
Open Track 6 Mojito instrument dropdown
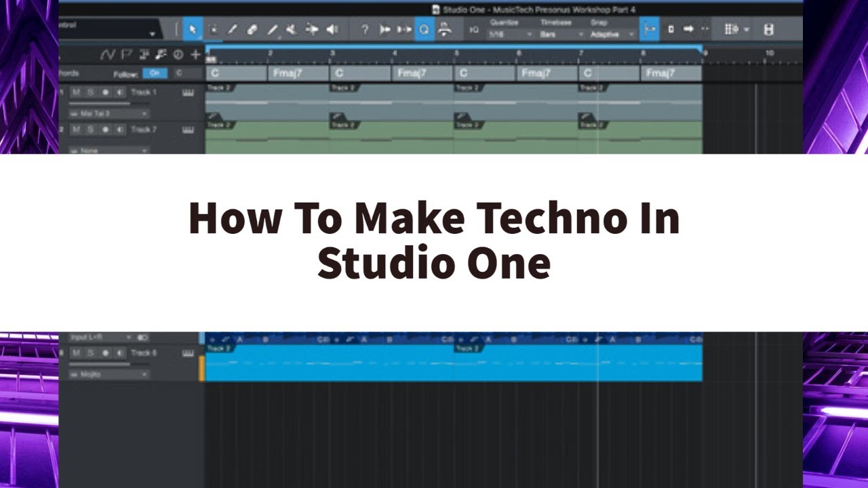click(x=108, y=374)
